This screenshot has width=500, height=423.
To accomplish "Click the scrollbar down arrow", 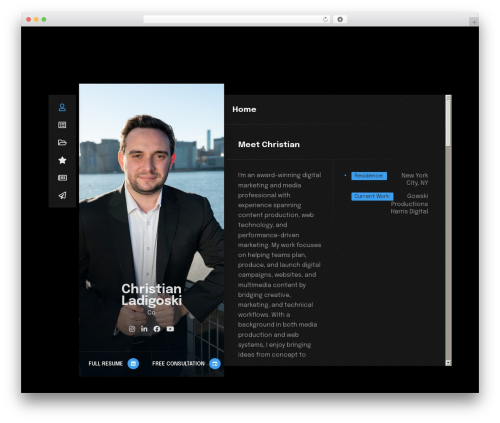I will (448, 363).
